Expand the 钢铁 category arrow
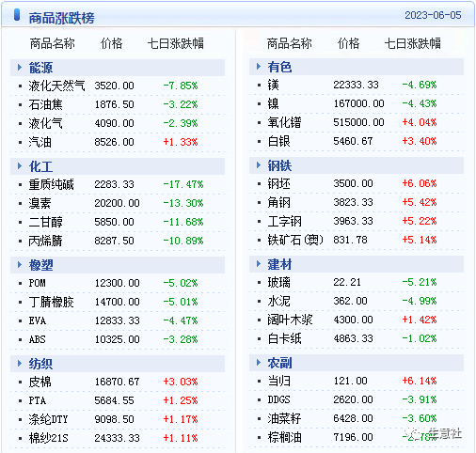 [x=259, y=165]
